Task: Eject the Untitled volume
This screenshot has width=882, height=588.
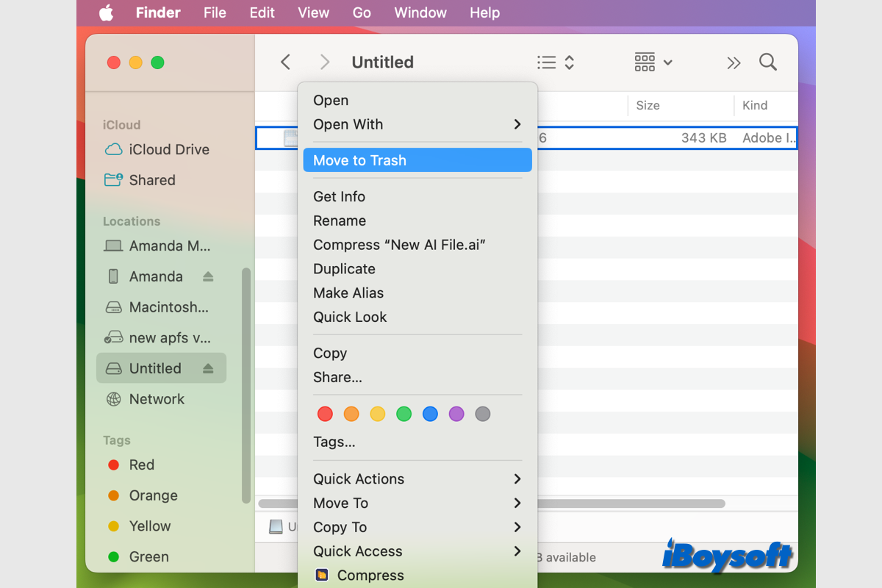Action: click(x=208, y=367)
